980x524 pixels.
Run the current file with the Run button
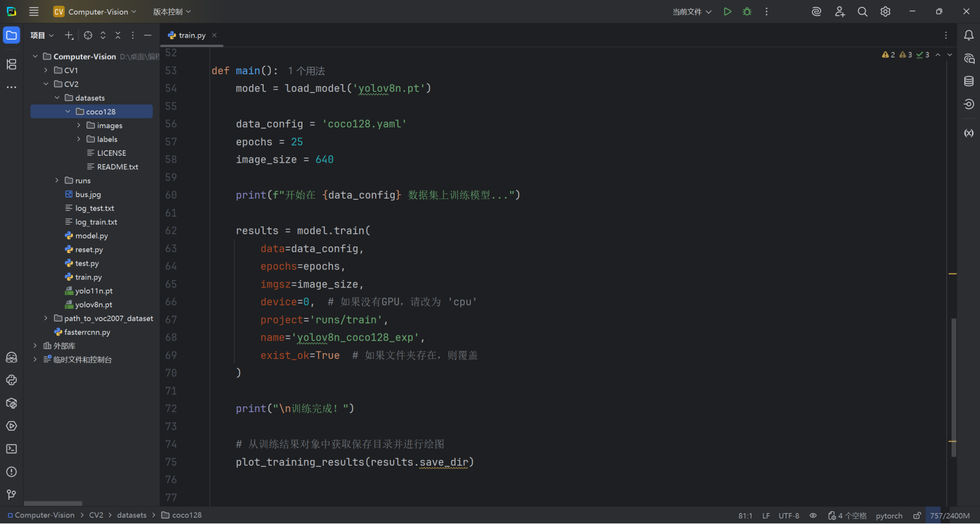click(727, 12)
